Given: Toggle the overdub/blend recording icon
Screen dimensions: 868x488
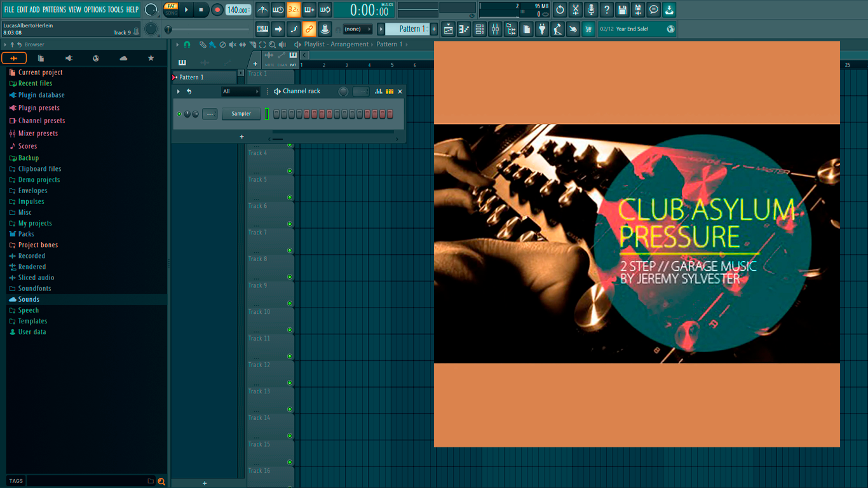Looking at the screenshot, I should click(x=309, y=10).
